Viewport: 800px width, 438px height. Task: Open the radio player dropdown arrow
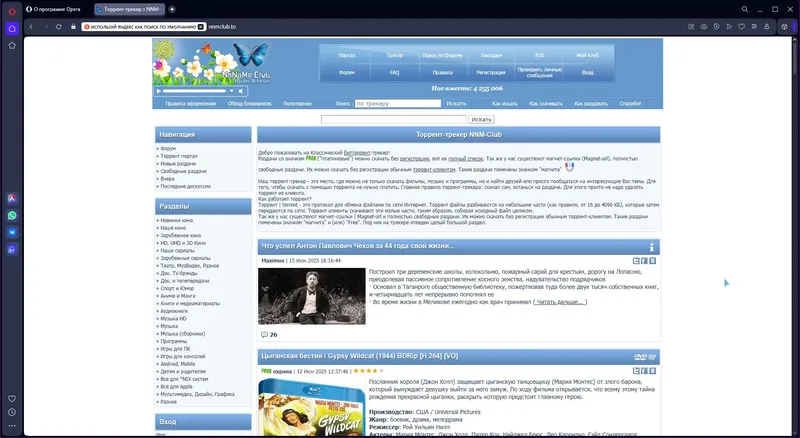coord(232,91)
